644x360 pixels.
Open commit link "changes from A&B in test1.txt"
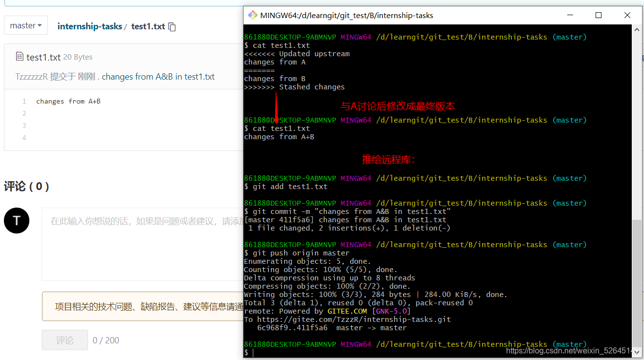coord(158,77)
